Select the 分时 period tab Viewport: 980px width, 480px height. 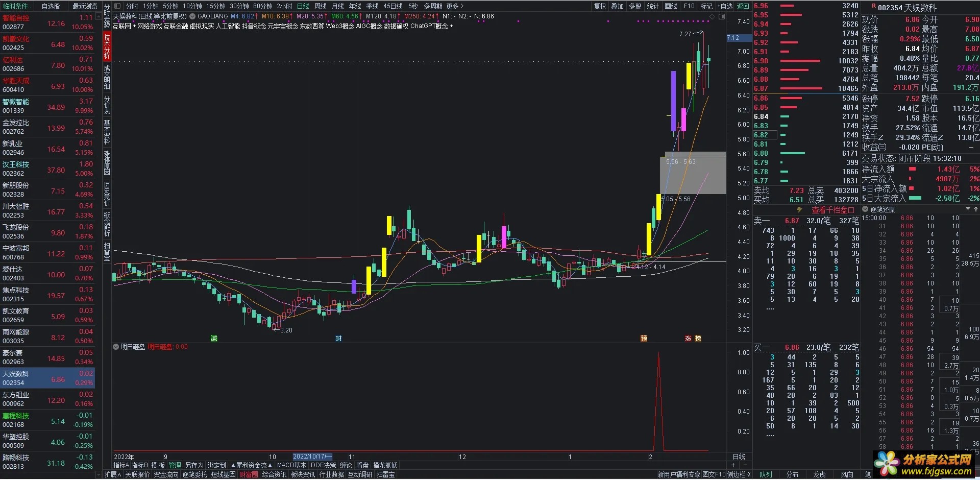click(132, 6)
